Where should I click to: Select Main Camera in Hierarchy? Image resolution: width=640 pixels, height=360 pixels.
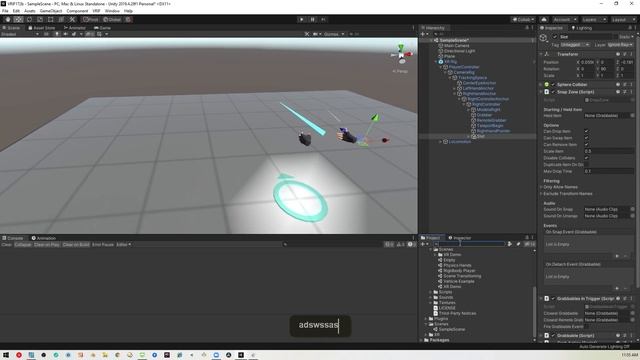coord(456,46)
